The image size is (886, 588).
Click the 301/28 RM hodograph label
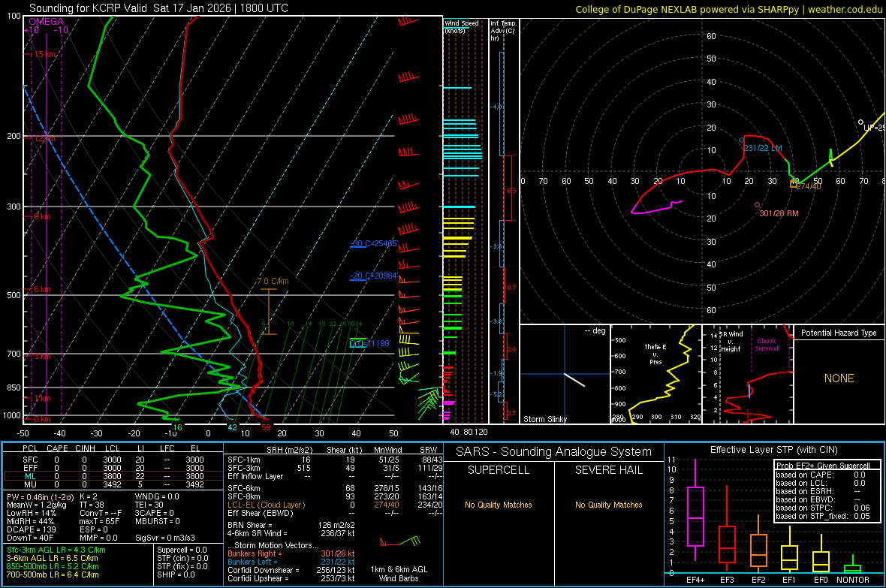click(779, 213)
